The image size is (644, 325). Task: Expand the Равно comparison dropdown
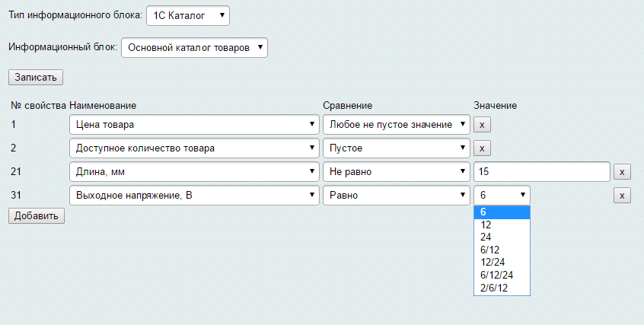tap(397, 195)
